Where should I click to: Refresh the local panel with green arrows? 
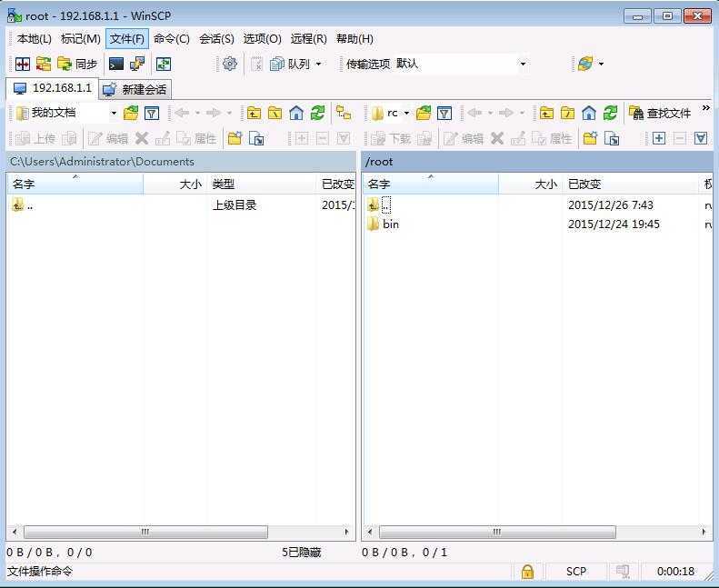[x=317, y=113]
